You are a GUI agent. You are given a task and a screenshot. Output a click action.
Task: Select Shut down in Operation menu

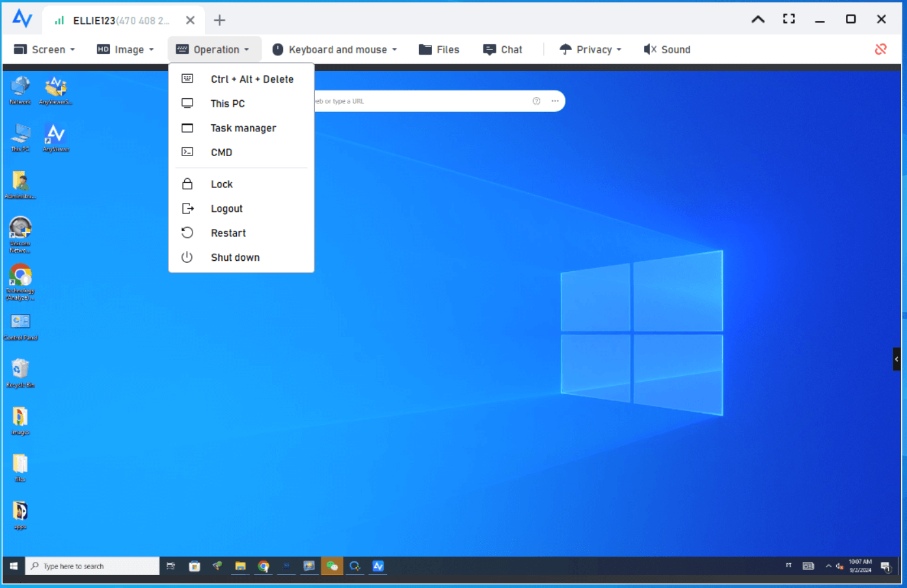[x=235, y=258]
